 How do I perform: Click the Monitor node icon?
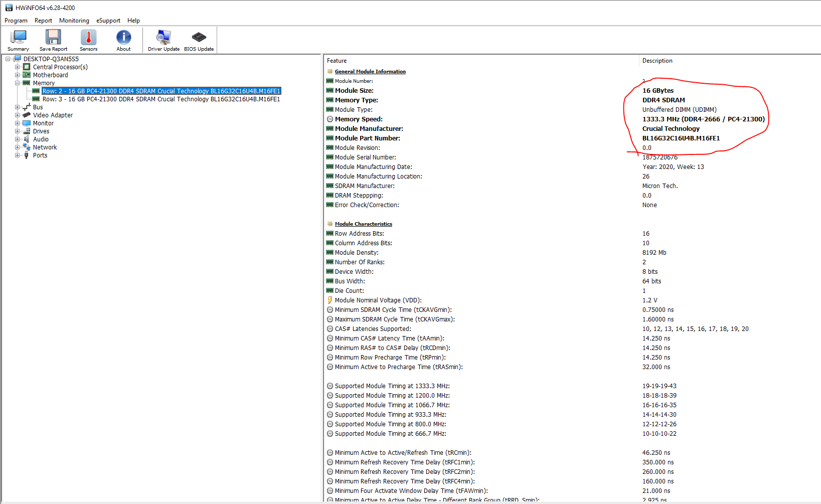point(27,123)
